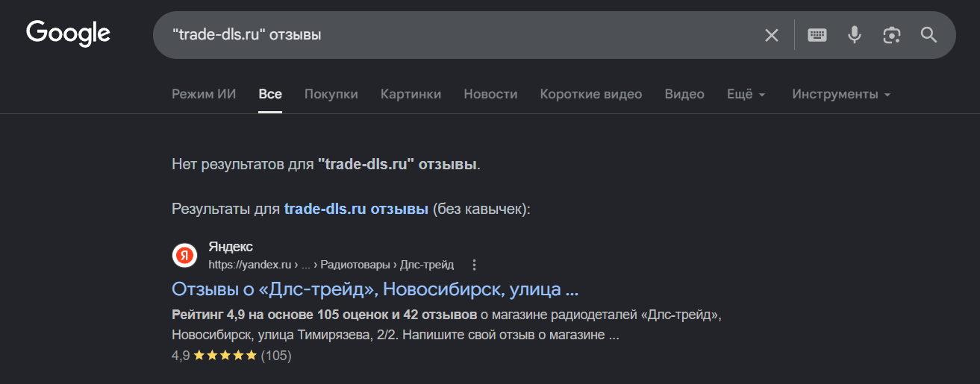Expand the Инструменты dropdown
The width and height of the screenshot is (980, 384).
point(841,94)
